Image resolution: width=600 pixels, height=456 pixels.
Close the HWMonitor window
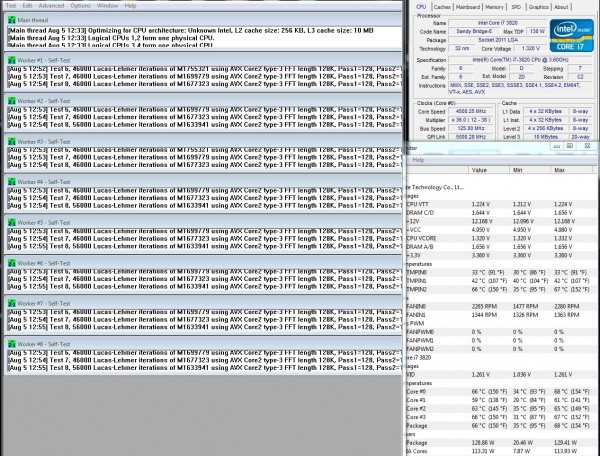[x=587, y=147]
